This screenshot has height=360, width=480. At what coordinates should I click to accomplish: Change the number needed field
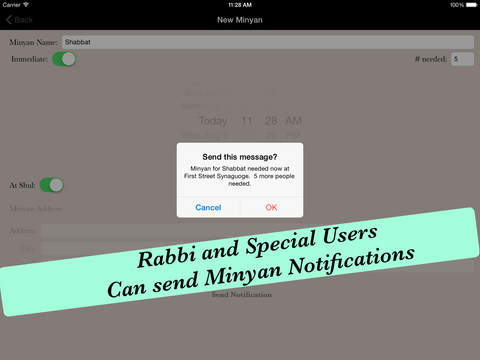tap(462, 59)
